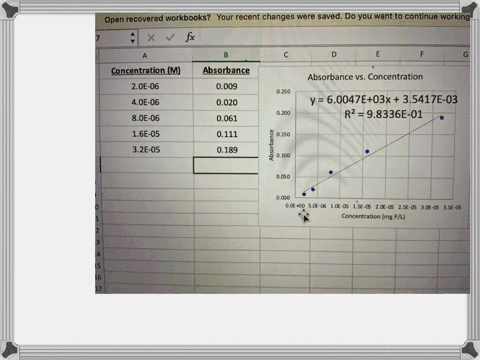Select absorbance cell 0.189
The width and height of the screenshot is (480, 360).
pos(227,150)
